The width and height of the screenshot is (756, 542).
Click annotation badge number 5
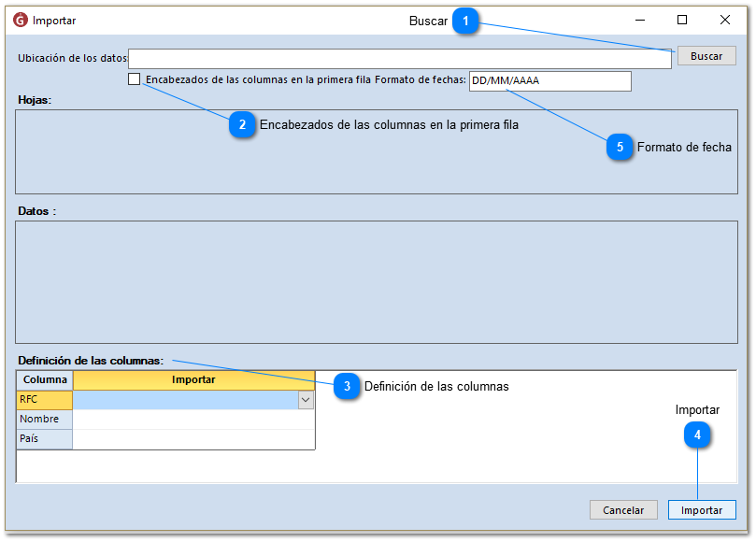[620, 147]
